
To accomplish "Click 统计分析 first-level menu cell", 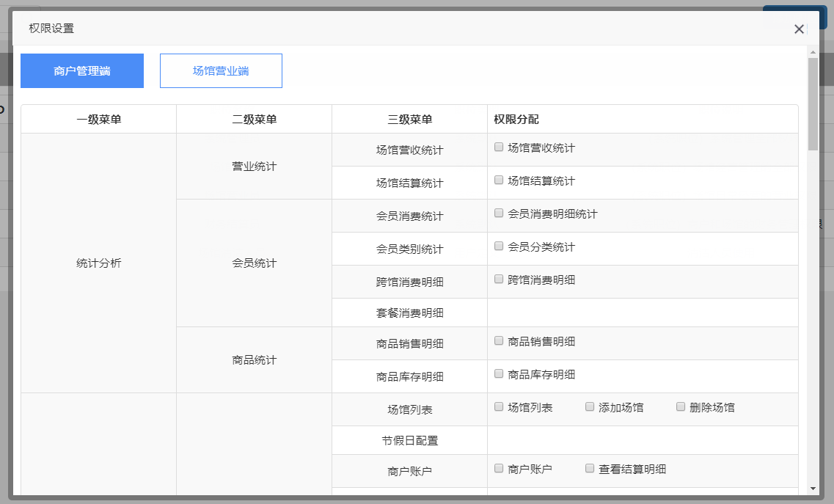I will [x=99, y=263].
